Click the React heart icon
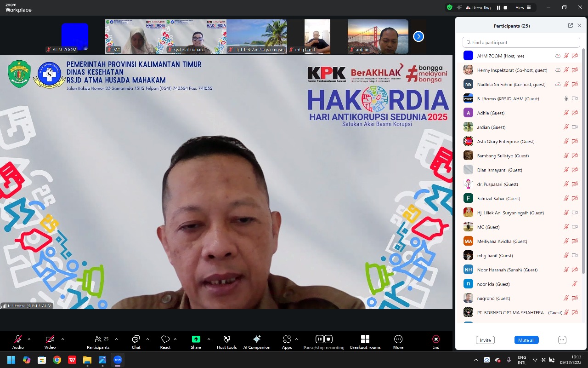588x368 pixels. click(165, 339)
